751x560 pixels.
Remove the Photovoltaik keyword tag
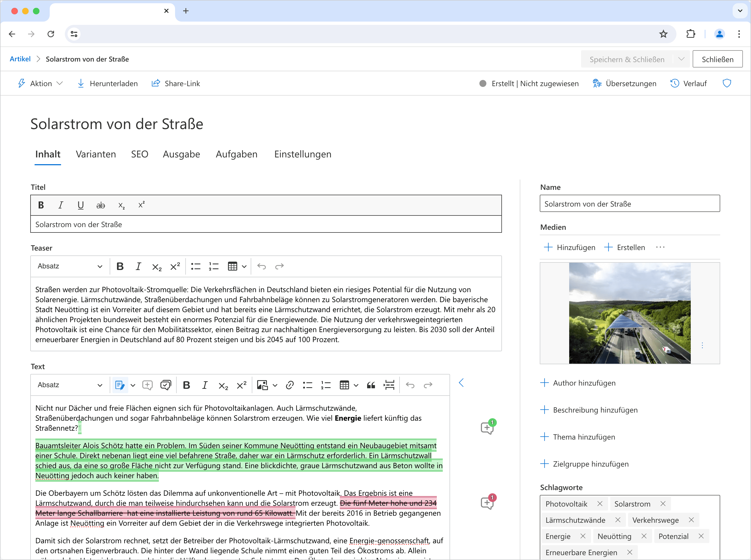[x=600, y=504]
